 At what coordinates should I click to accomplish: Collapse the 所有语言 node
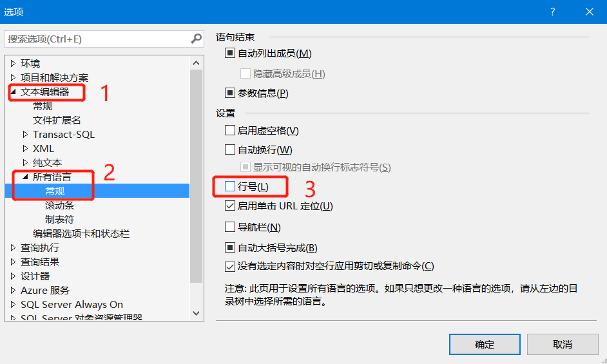(25, 177)
